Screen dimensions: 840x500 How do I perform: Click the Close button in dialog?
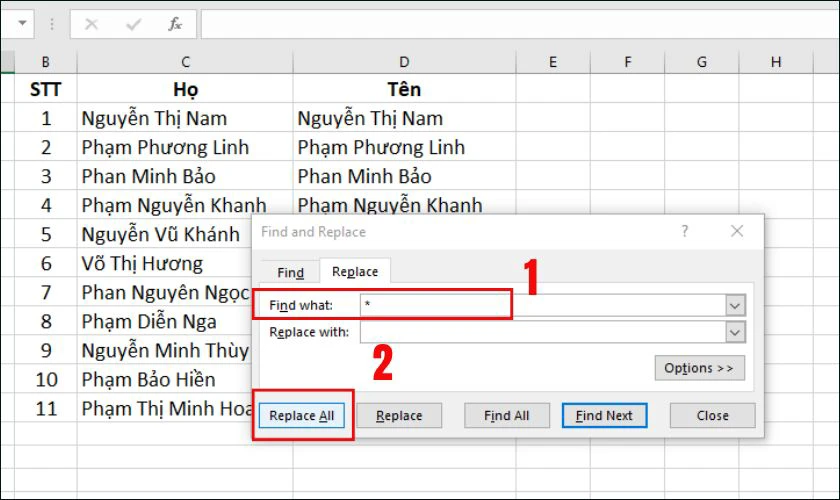(x=712, y=416)
